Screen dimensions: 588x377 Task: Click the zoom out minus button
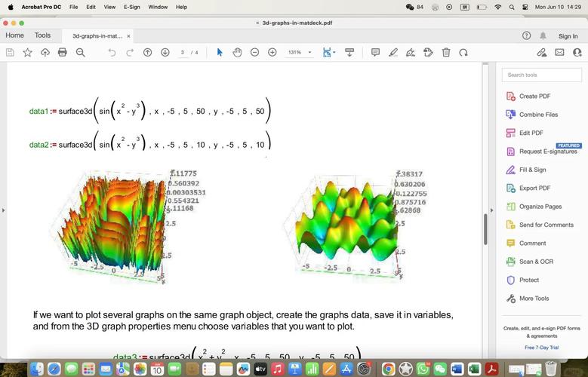(254, 52)
